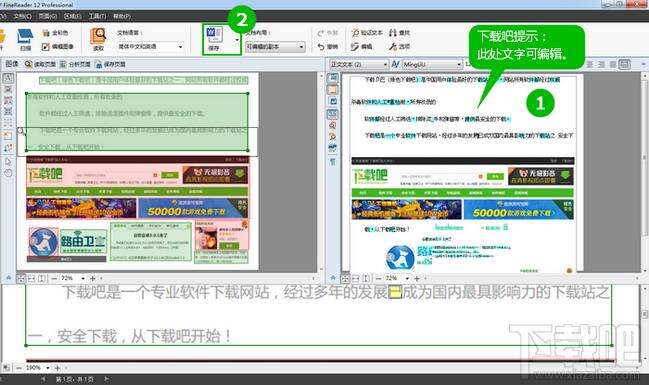Toggle the text pane properties panel button
Screen dimensions: 649x385
624,64
